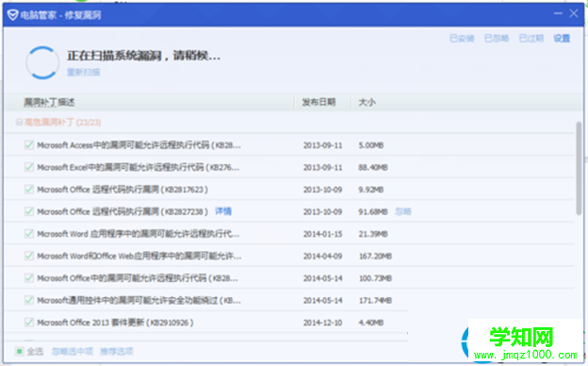Click the date 2014-01-15
Screen dimensions: 588x366
point(322,234)
